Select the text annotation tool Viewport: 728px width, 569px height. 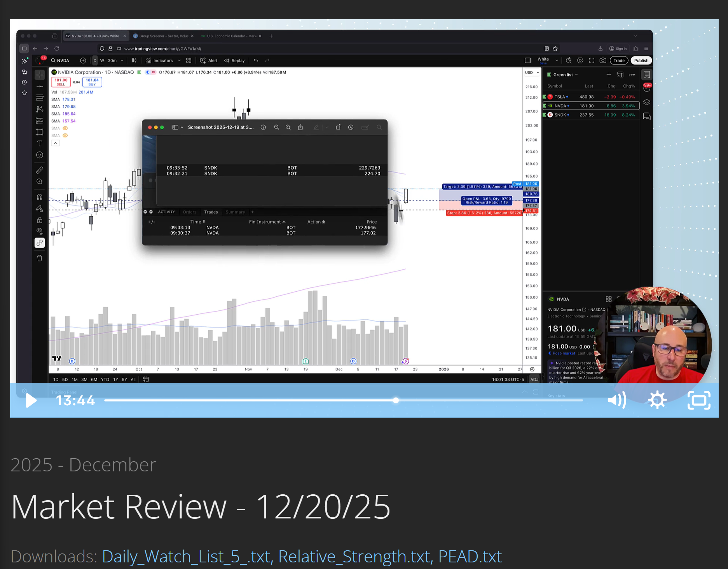click(40, 144)
